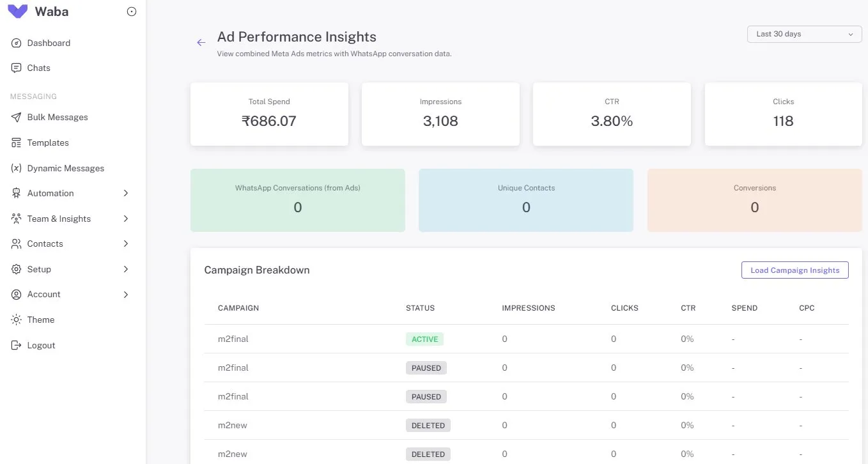The image size is (868, 464).
Task: Click the Dashboard gauge icon
Action: pos(16,43)
